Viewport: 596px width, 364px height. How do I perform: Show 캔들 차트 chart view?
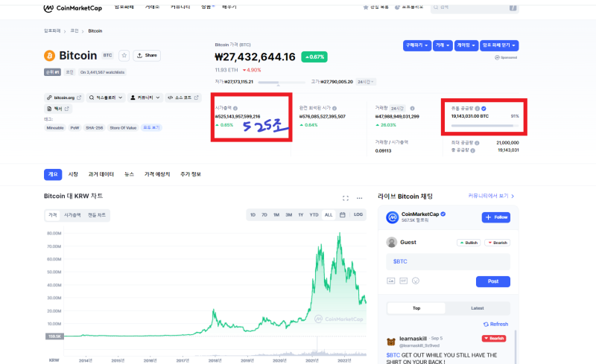click(x=97, y=215)
